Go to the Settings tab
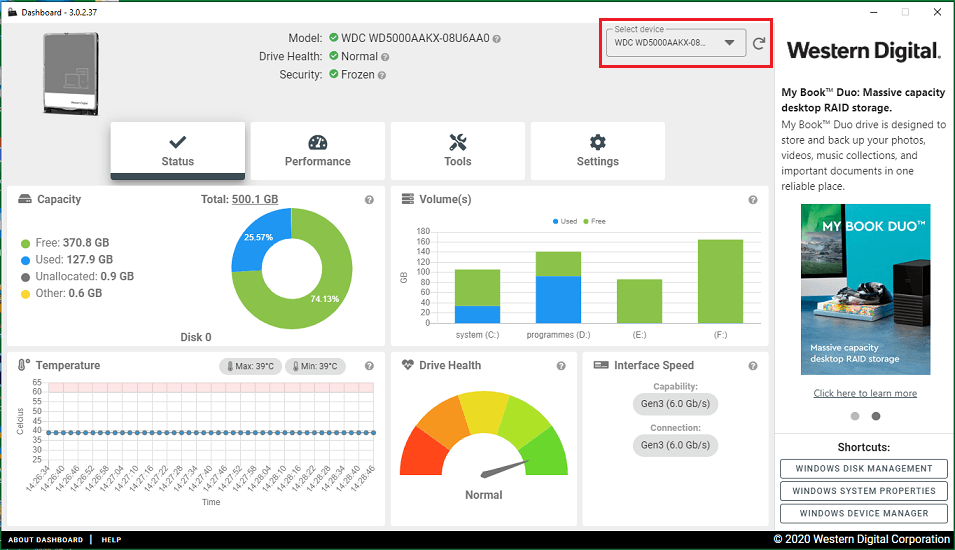 [598, 150]
